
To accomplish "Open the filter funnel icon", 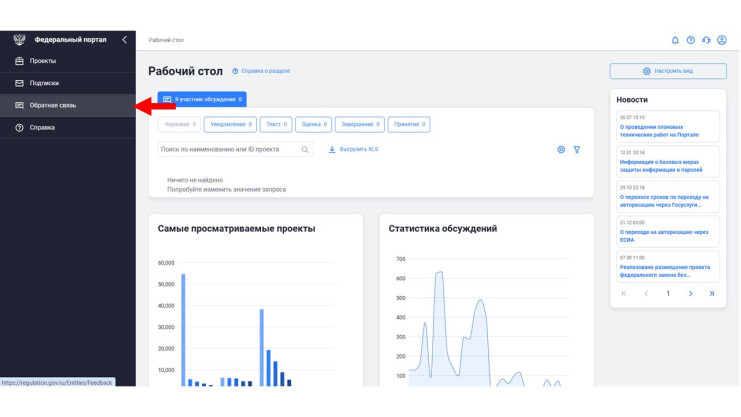I will pos(577,149).
